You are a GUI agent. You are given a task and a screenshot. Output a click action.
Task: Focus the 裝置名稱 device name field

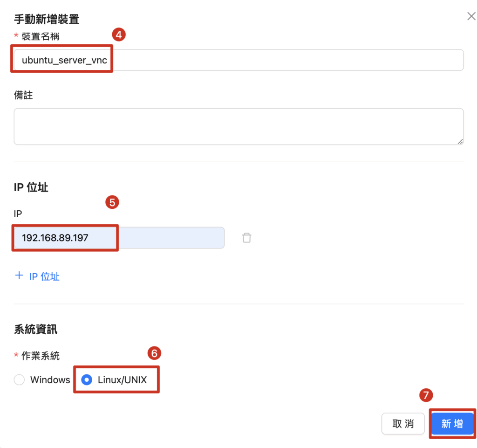tap(279, 60)
